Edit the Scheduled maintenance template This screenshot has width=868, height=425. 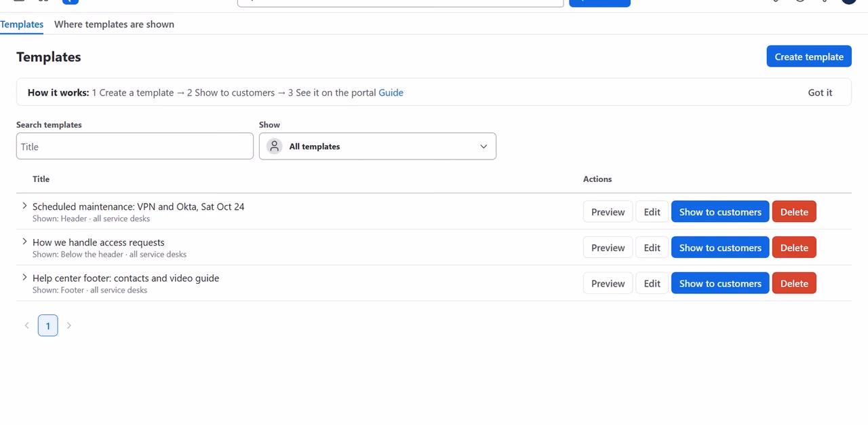click(x=652, y=212)
